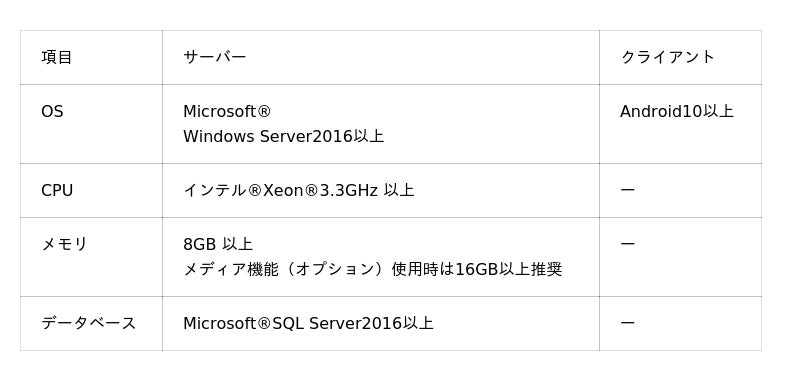Click the Android10以上 client cell

[x=677, y=111]
